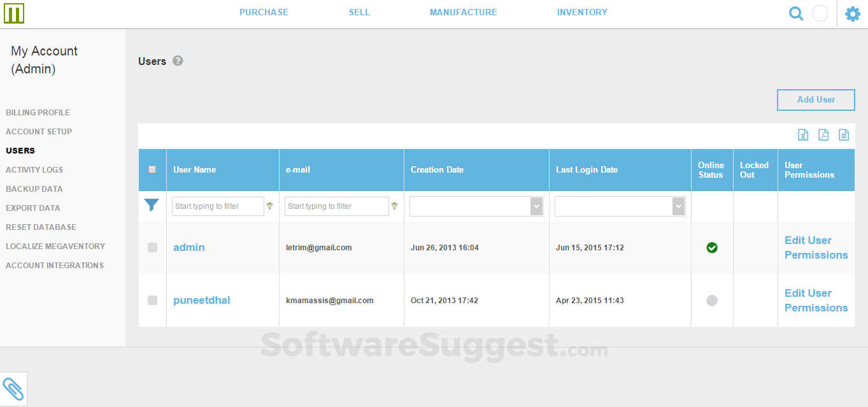
Task: Open the INVENTORY menu
Action: click(x=582, y=12)
